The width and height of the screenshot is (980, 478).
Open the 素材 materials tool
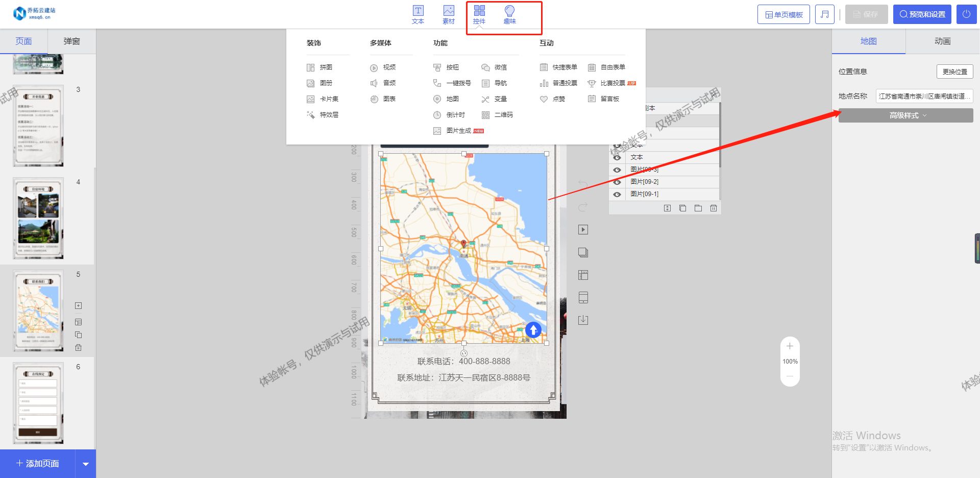pos(448,14)
